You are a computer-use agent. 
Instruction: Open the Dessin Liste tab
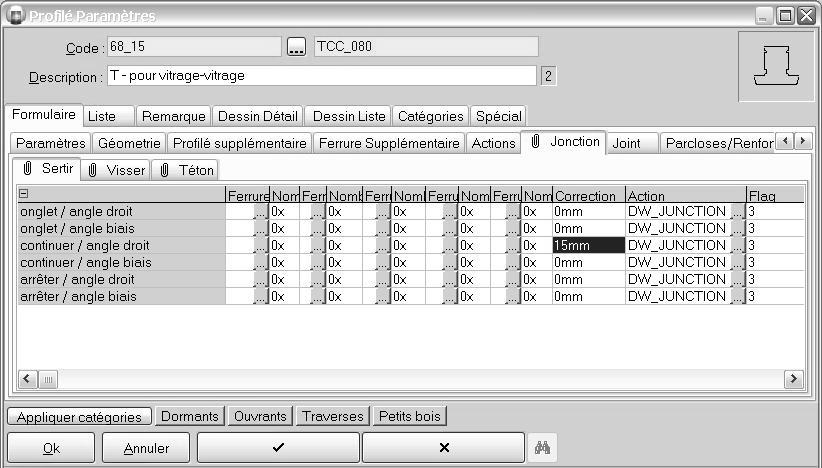coord(349,116)
